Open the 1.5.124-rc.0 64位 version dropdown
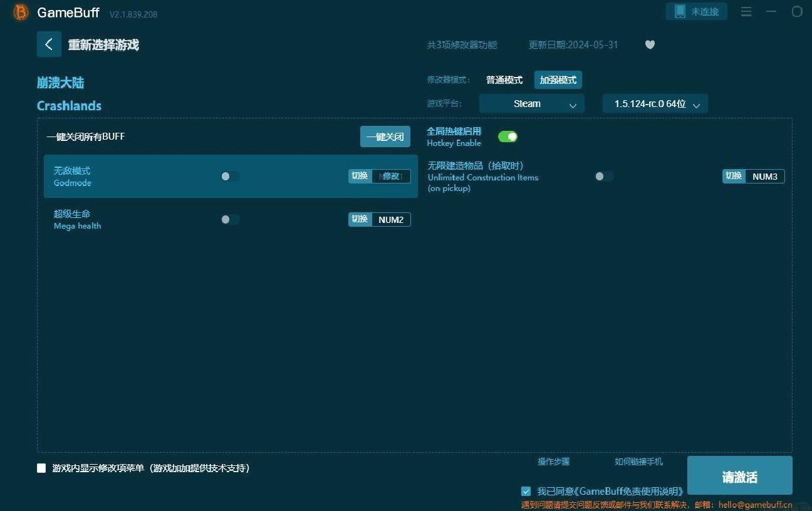Viewport: 812px width, 511px height. point(655,104)
